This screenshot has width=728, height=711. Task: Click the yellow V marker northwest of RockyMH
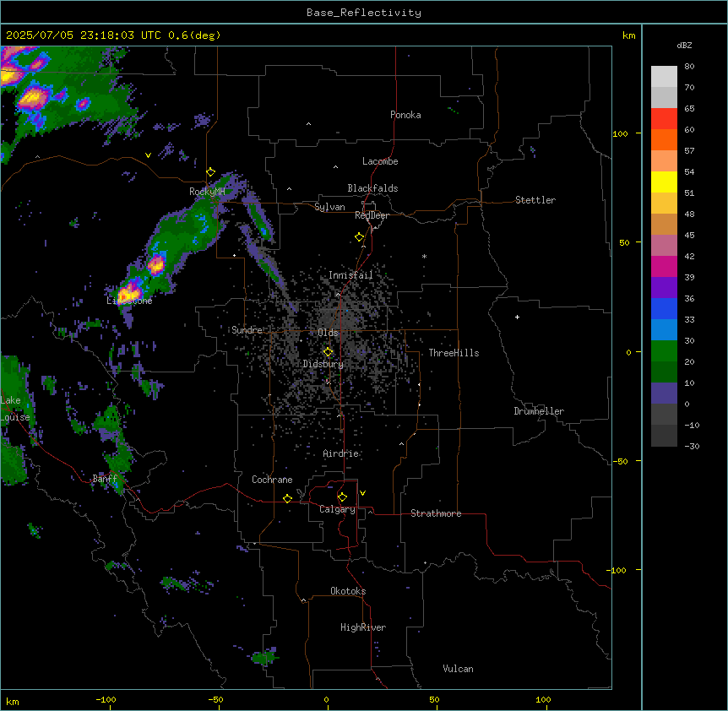(x=148, y=155)
